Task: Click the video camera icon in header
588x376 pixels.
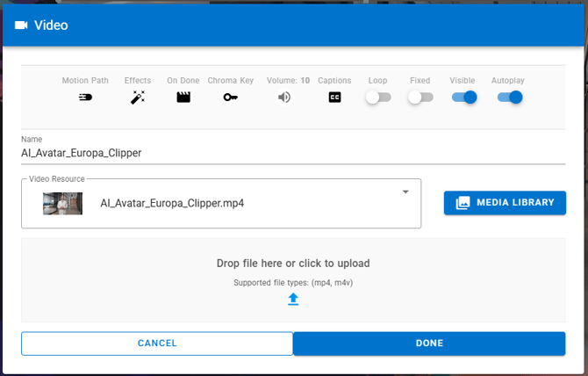Action: coord(21,25)
